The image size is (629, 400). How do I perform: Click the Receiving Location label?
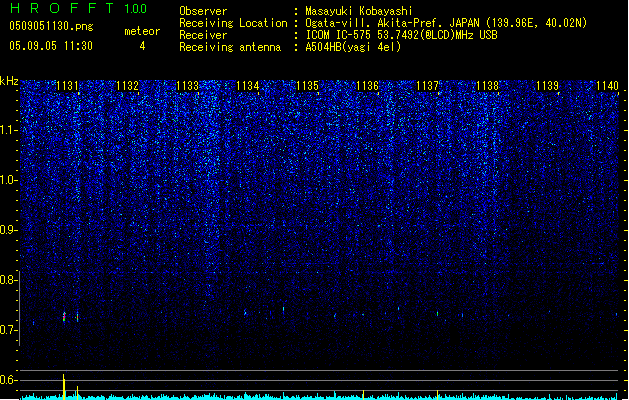pyautogui.click(x=233, y=23)
